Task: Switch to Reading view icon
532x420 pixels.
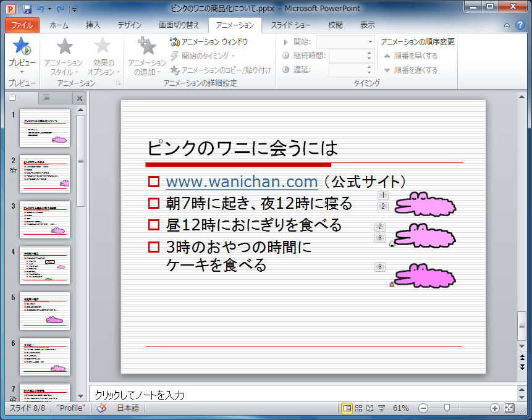Action: point(370,408)
